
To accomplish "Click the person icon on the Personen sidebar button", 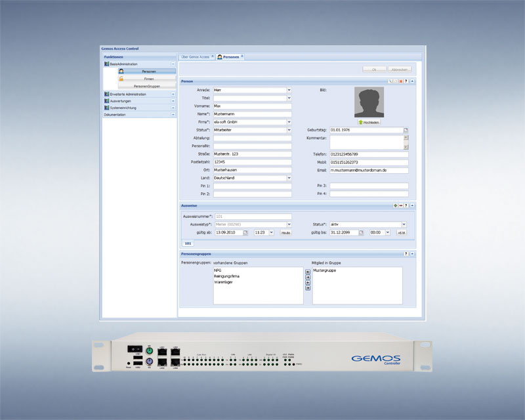I will click(121, 72).
